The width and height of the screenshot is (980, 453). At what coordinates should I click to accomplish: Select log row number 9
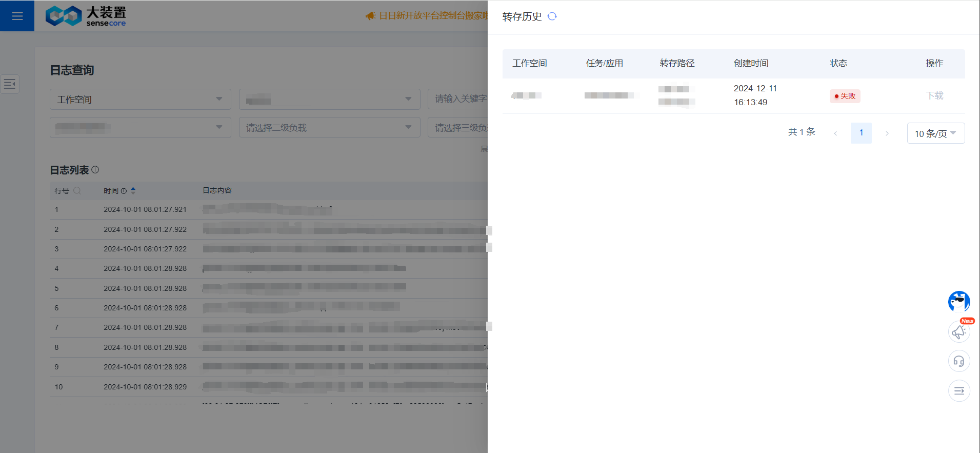tap(269, 367)
